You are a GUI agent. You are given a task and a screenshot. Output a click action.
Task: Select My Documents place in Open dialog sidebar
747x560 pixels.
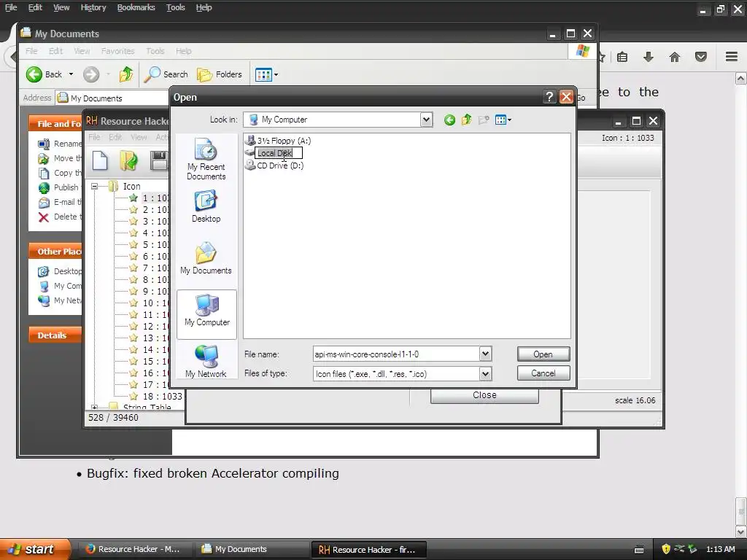[206, 258]
